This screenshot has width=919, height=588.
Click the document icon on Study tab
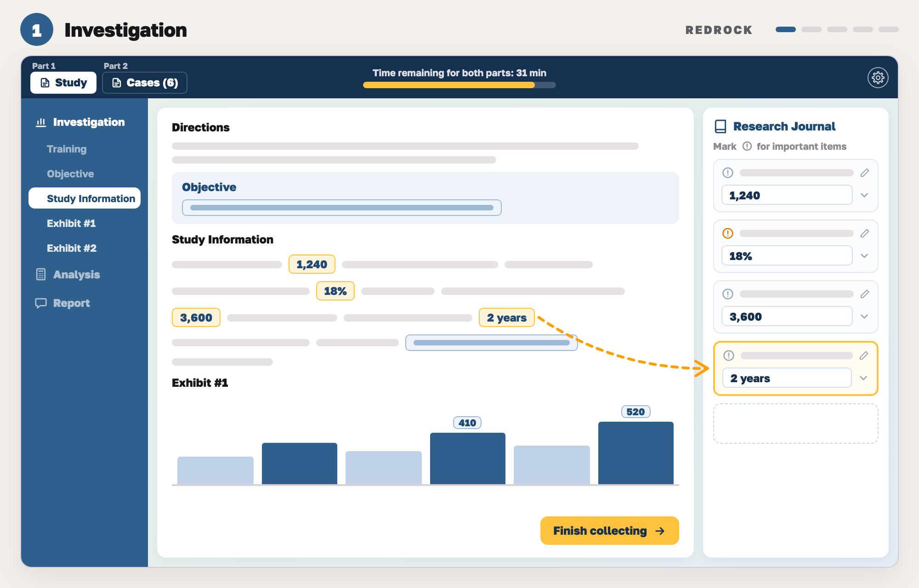[45, 83]
